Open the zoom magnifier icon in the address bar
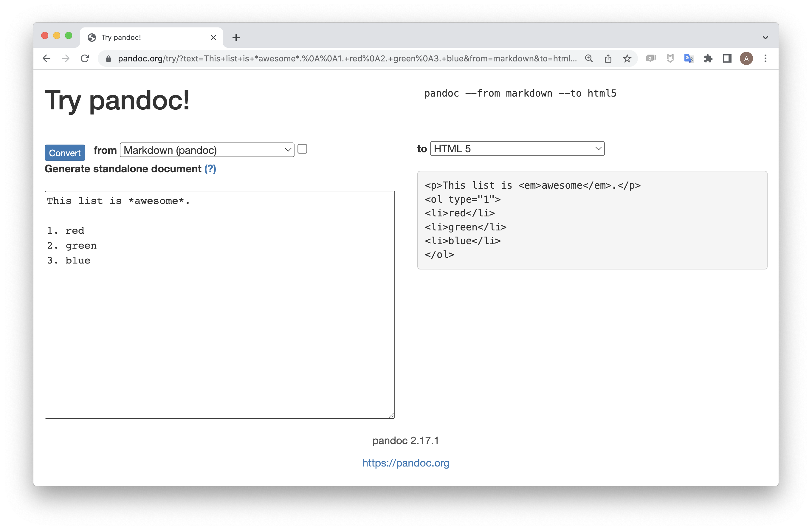This screenshot has height=530, width=812. (589, 58)
